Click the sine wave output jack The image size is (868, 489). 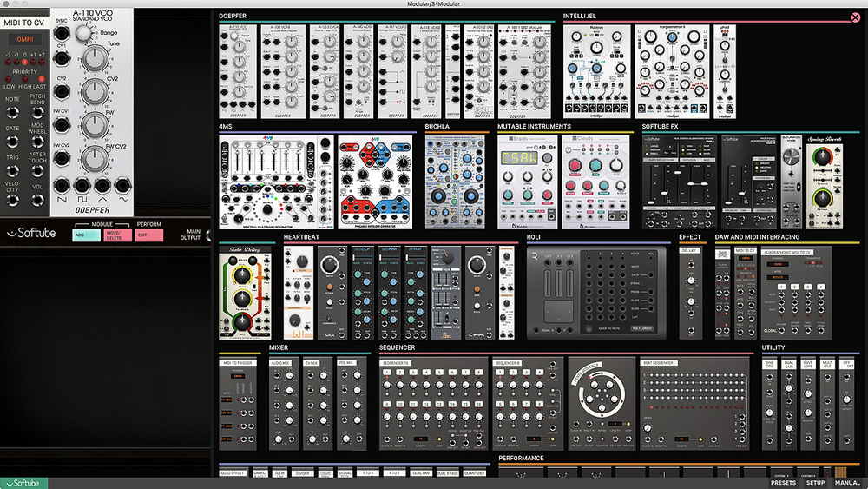point(123,186)
